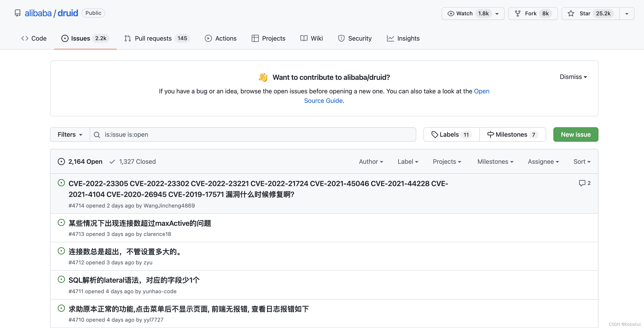Follow the Open Source Guide link
This screenshot has height=328, width=644.
pyautogui.click(x=323, y=101)
